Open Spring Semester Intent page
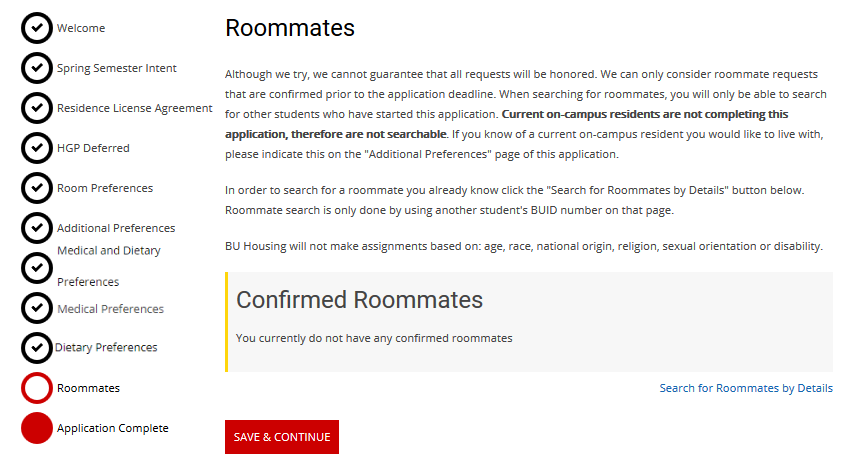The height and width of the screenshot is (476, 853). point(117,68)
